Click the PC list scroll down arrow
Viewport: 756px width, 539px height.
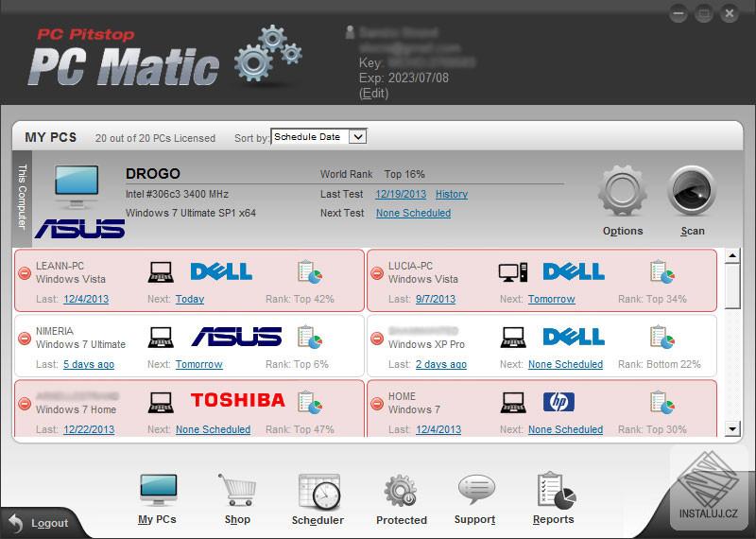[732, 428]
